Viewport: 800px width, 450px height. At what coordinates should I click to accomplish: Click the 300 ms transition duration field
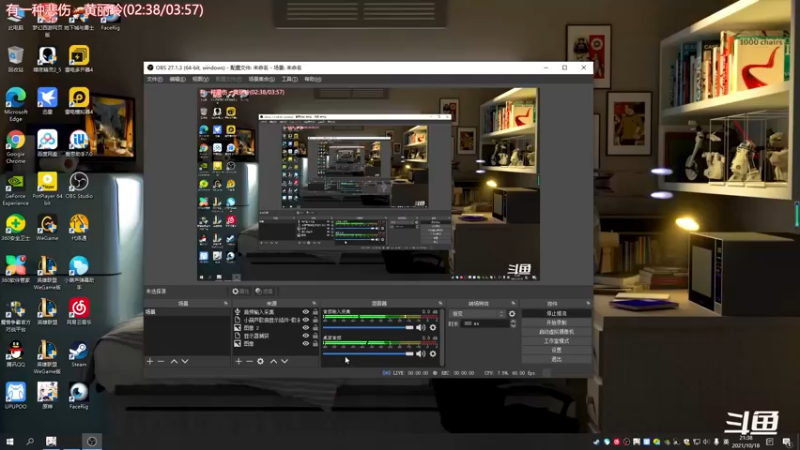click(x=483, y=323)
